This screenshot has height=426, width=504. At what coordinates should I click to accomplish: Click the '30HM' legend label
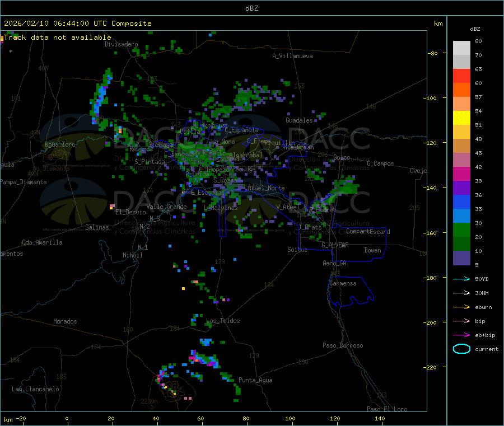click(482, 293)
